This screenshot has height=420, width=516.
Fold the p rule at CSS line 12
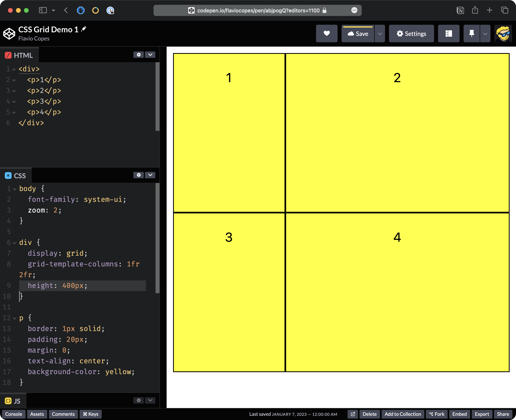[15, 318]
